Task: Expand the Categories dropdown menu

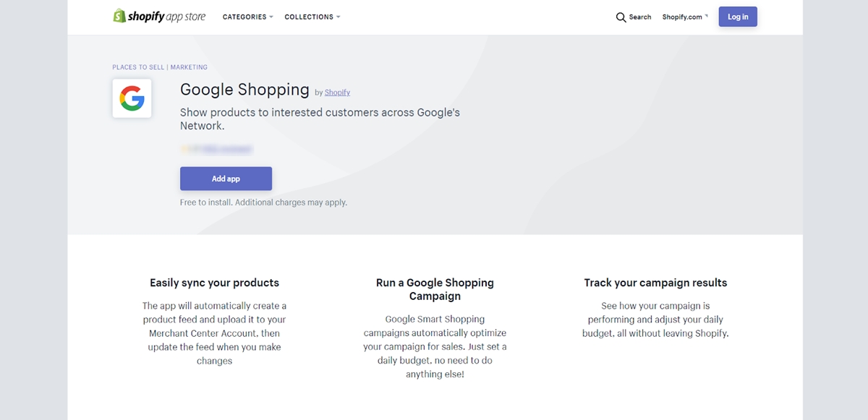Action: (x=248, y=17)
